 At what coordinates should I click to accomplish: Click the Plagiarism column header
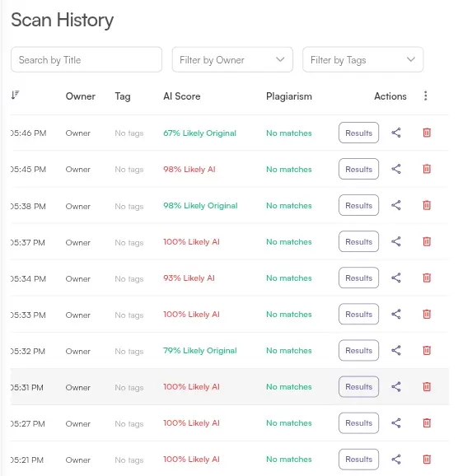[x=289, y=96]
